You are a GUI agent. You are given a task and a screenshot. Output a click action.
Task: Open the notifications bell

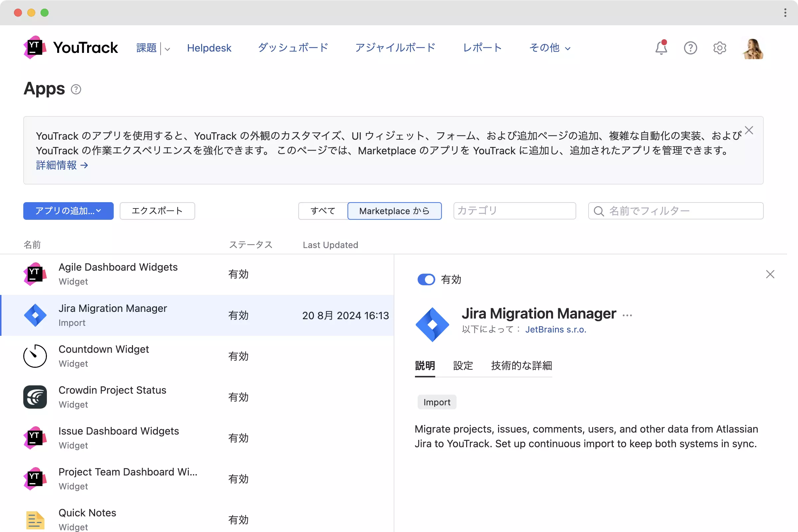(x=661, y=48)
